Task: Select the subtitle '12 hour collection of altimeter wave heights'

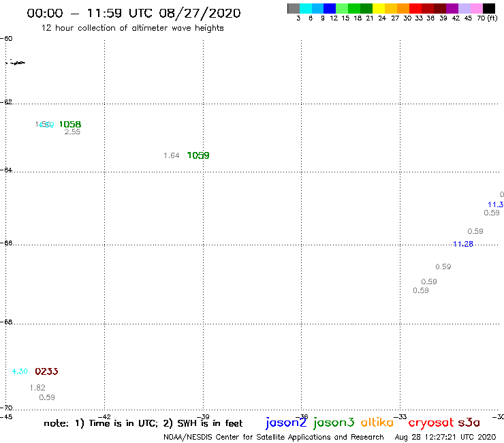Action: tap(132, 28)
